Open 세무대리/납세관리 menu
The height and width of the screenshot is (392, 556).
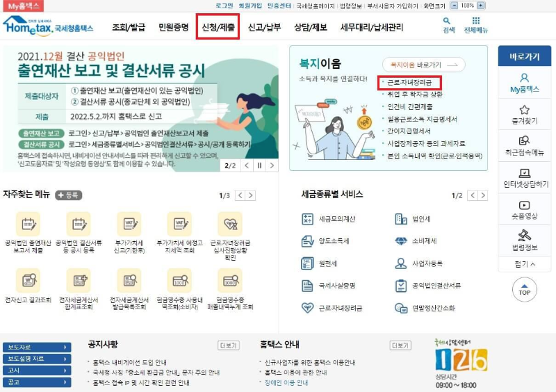[372, 27]
